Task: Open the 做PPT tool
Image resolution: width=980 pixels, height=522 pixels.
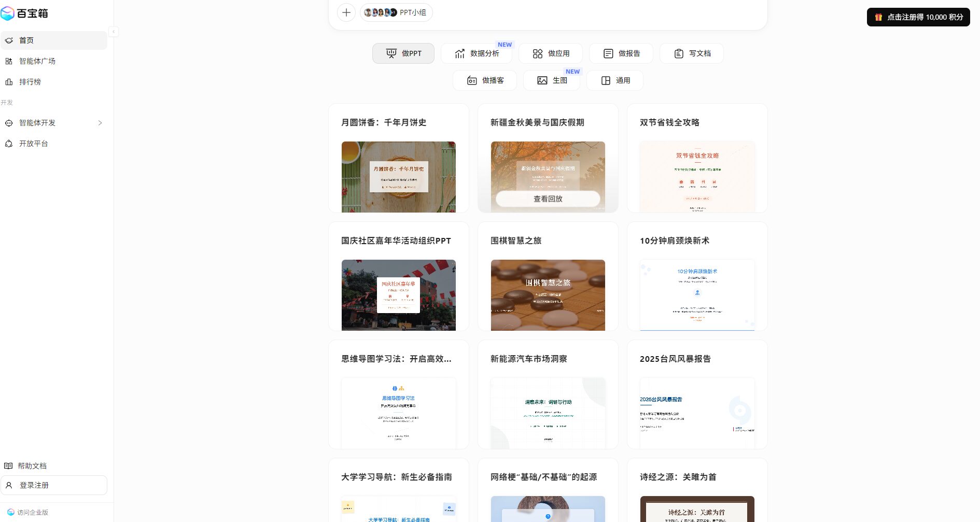Action: [x=403, y=53]
